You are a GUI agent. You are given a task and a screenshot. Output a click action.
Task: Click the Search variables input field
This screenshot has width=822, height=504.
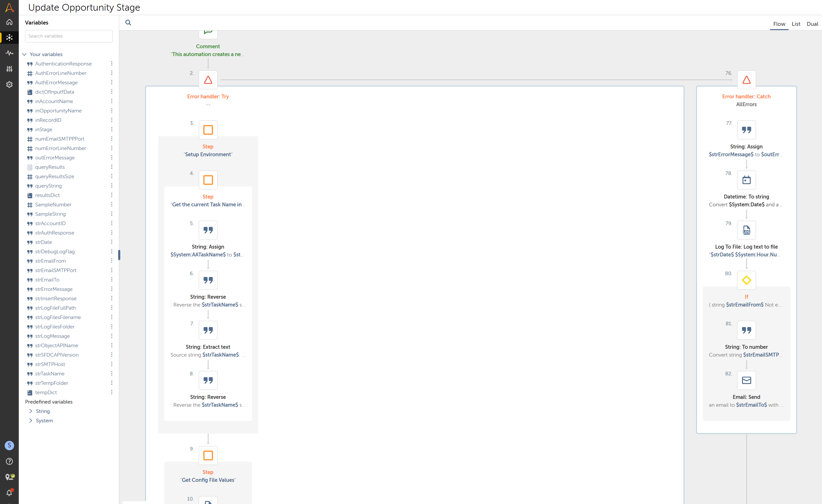click(x=69, y=36)
